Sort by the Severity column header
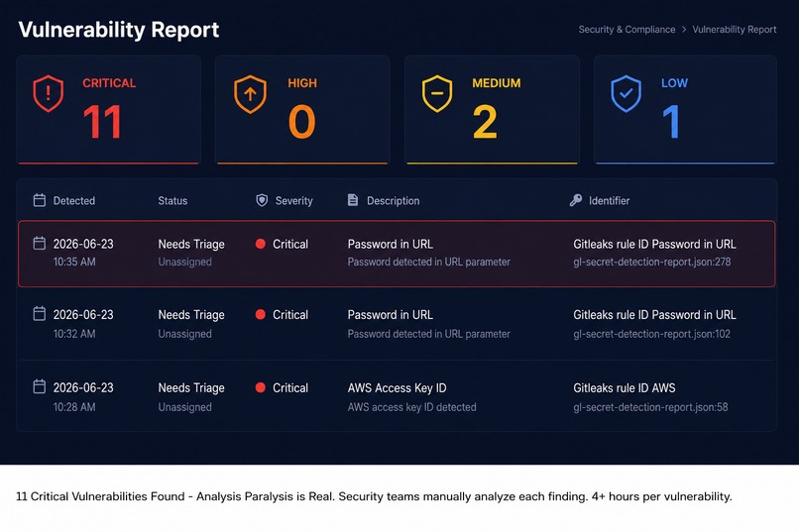Image resolution: width=799 pixels, height=532 pixels. (x=294, y=200)
